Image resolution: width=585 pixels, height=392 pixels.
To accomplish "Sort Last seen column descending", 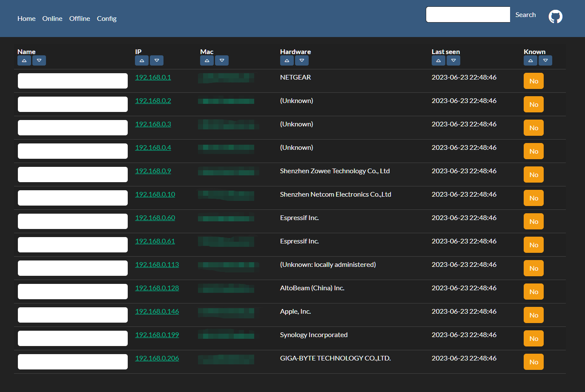I will coord(453,61).
